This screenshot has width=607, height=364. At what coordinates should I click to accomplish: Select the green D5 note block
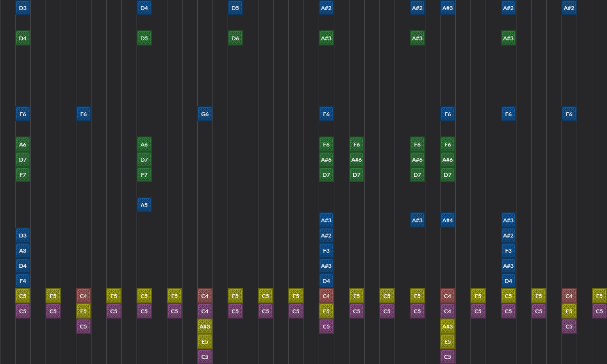(144, 38)
